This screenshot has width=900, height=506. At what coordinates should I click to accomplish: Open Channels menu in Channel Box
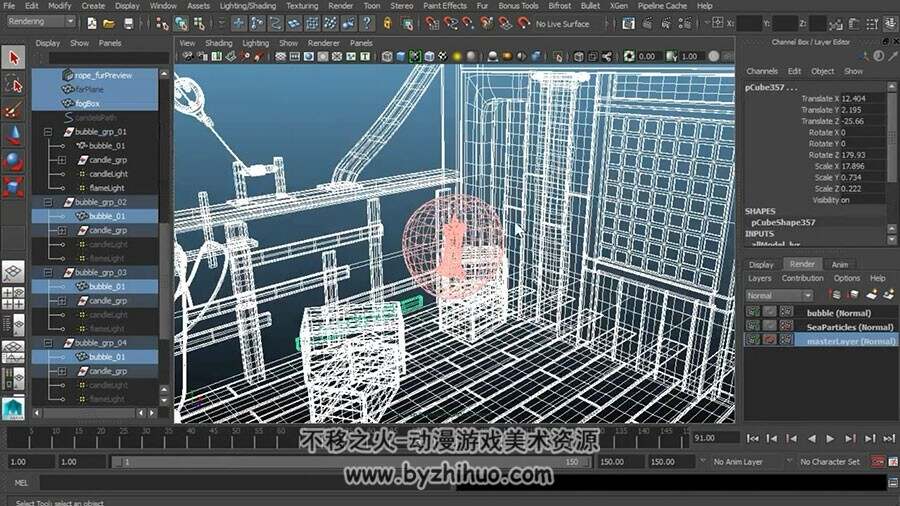(x=762, y=71)
